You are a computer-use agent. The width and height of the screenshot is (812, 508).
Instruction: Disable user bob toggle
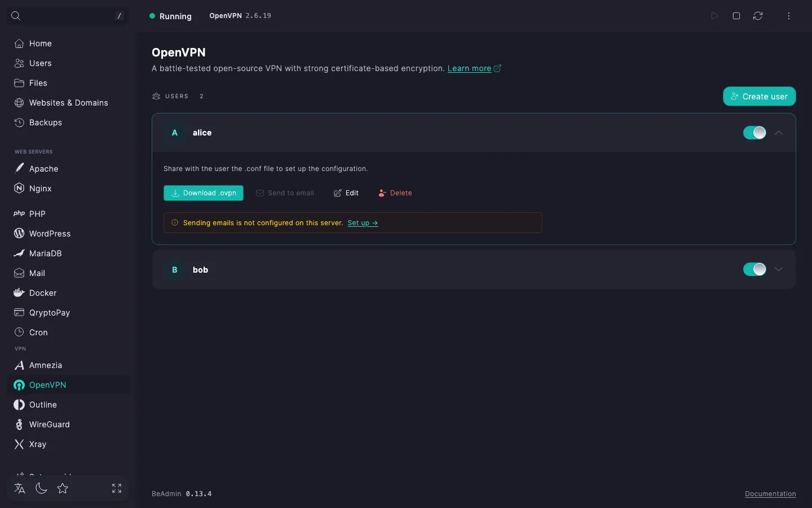[x=754, y=269]
